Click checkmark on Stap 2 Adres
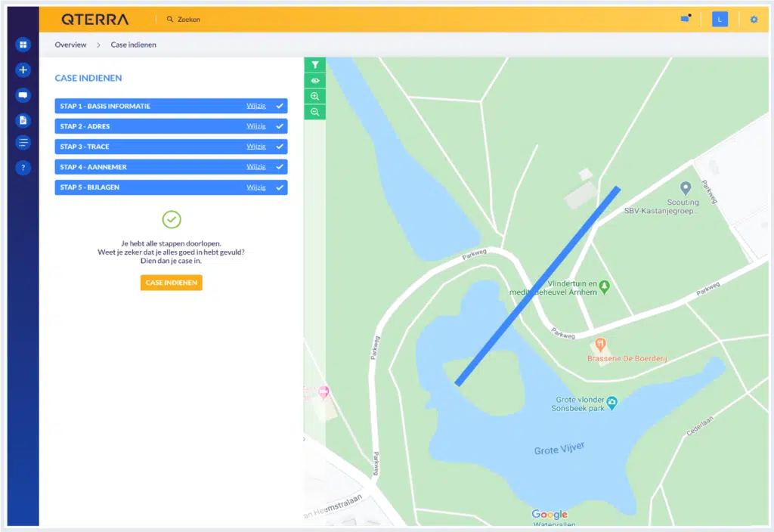This screenshot has width=774, height=532. click(x=280, y=126)
